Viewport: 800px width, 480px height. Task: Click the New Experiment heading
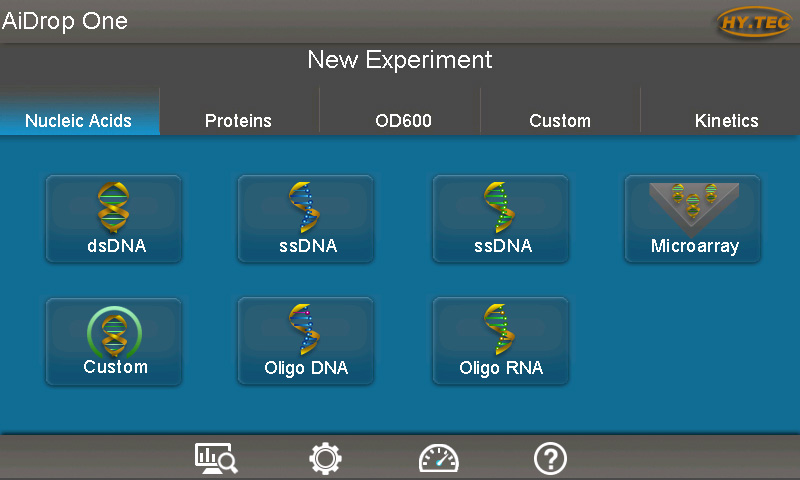[400, 60]
